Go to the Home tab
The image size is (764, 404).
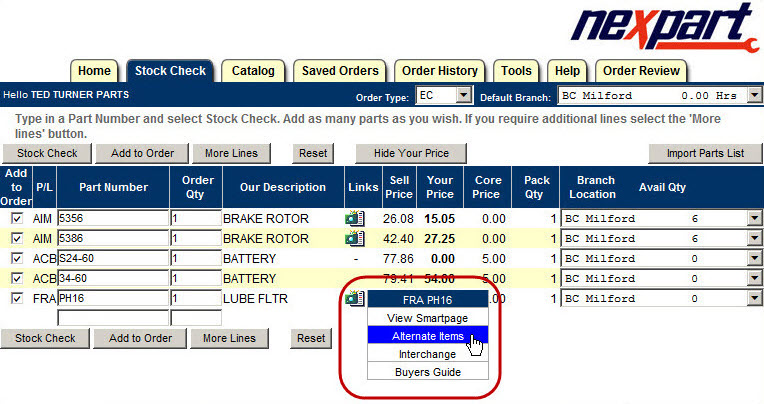(94, 71)
